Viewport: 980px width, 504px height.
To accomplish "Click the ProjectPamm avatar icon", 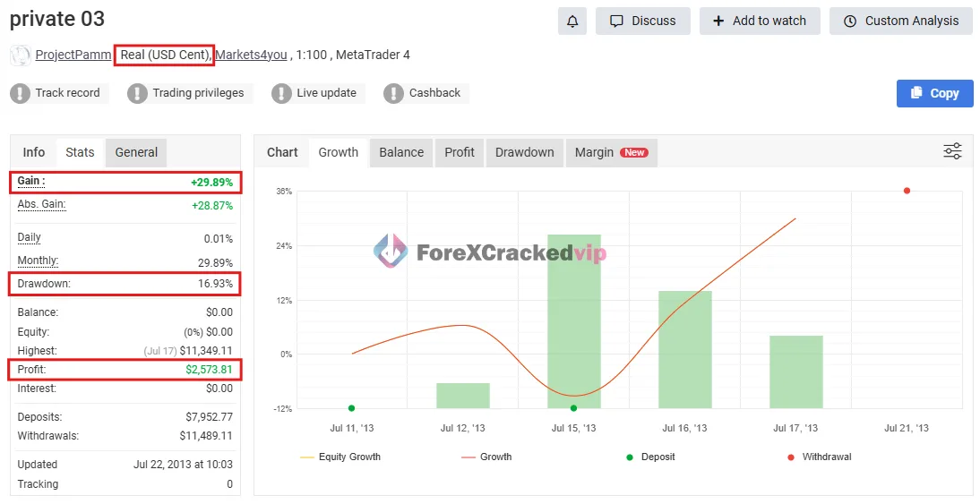I will point(20,56).
